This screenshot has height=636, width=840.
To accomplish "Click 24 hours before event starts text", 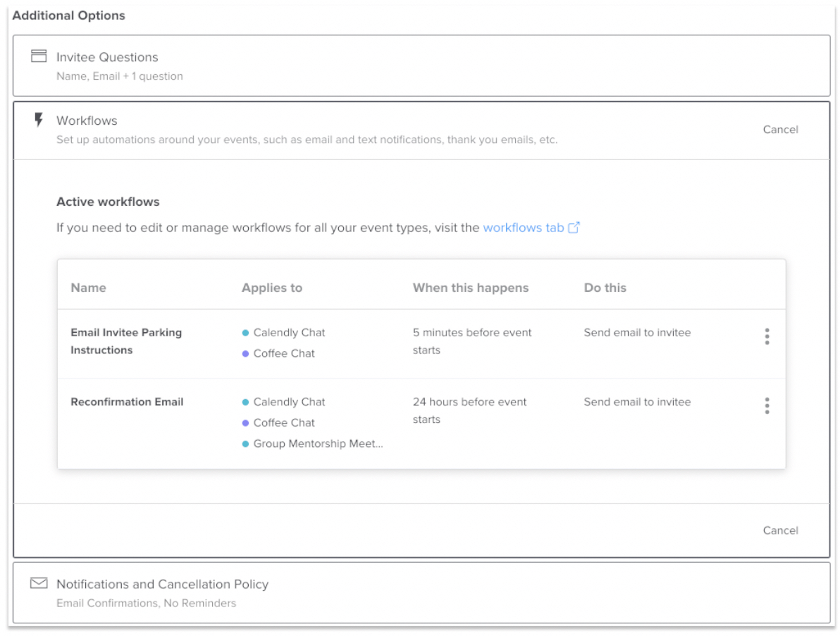I will click(x=469, y=410).
